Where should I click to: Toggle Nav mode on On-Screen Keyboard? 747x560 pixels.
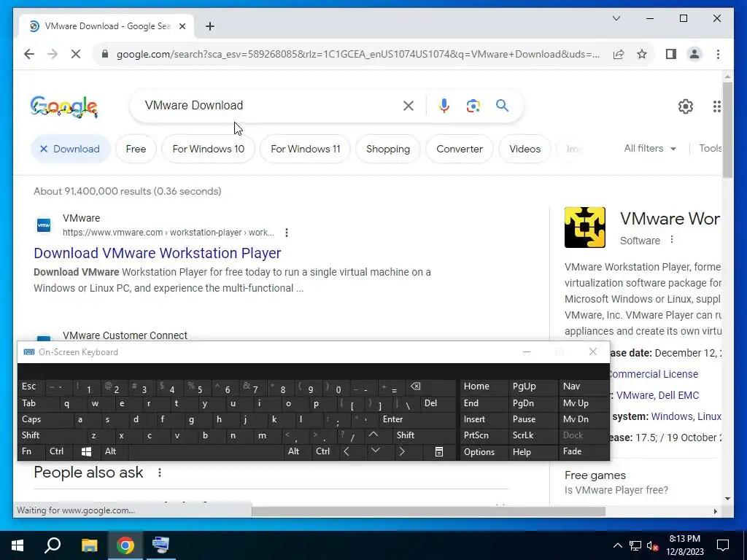pyautogui.click(x=584, y=386)
